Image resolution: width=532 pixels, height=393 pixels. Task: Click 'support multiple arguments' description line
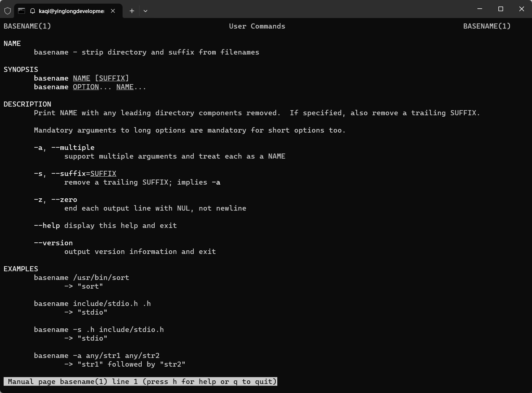[175, 156]
